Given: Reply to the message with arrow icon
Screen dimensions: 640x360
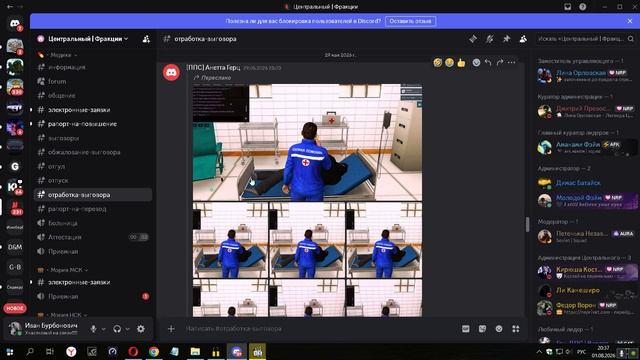Looking at the screenshot, I should coord(488,62).
